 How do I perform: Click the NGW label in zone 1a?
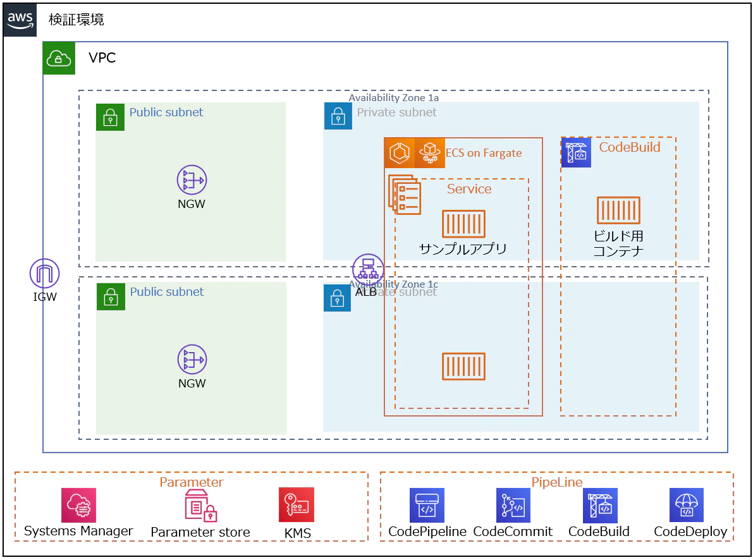tap(192, 204)
